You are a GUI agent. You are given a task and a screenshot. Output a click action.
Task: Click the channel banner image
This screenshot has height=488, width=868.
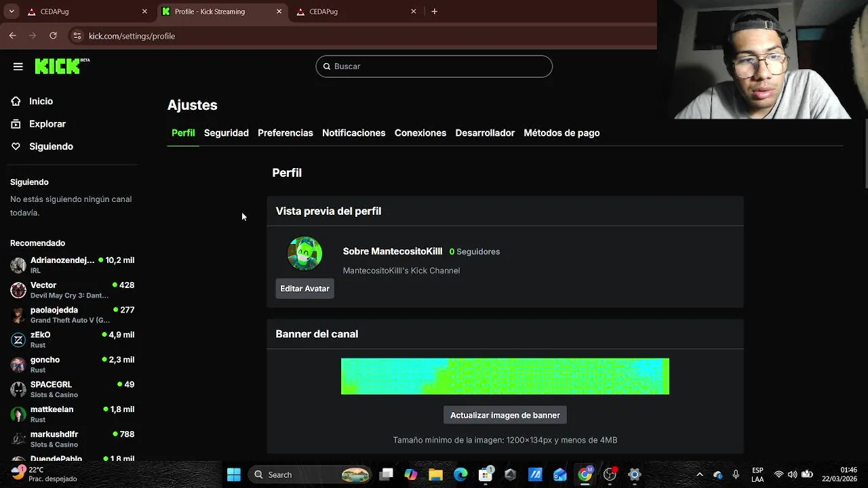[505, 376]
